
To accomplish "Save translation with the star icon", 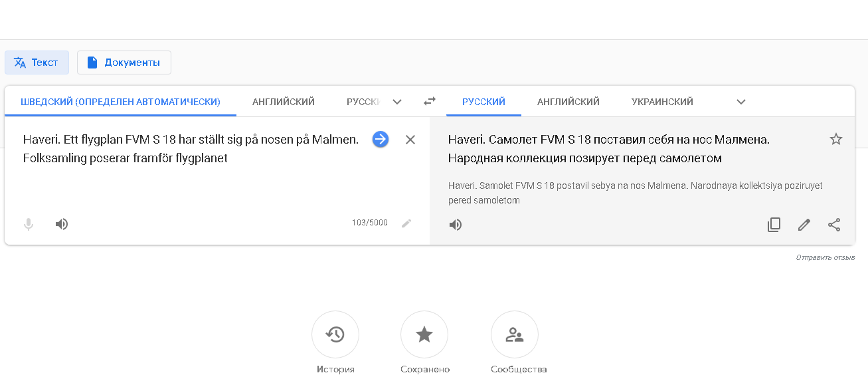I will (835, 139).
